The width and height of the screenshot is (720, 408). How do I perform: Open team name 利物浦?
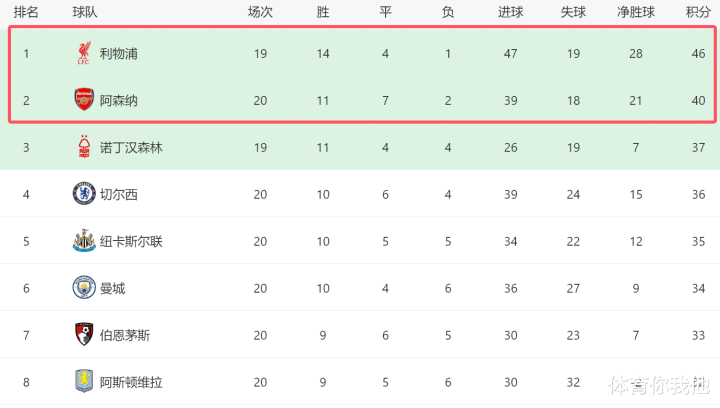119,54
